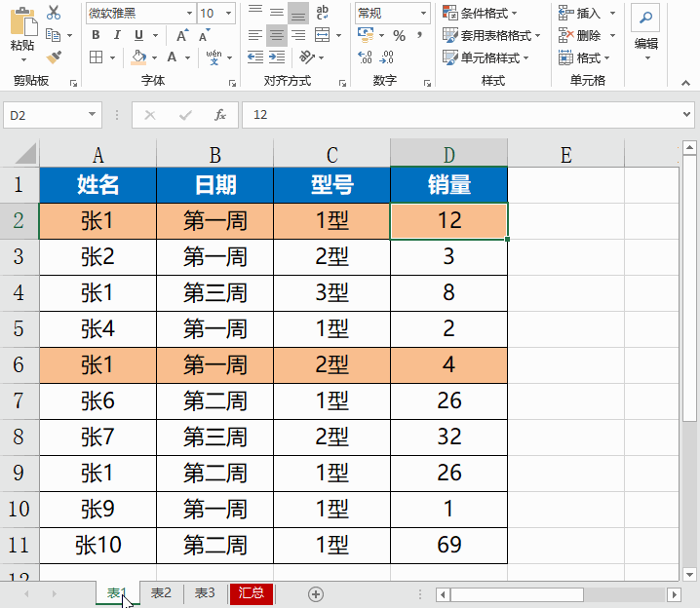Select the Format Painter brush

(54, 57)
